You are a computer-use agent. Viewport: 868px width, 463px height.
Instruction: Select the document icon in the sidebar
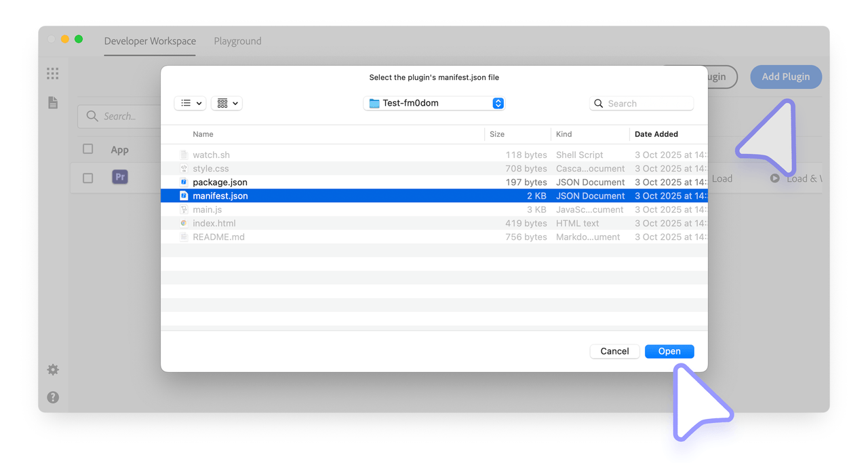[x=52, y=102]
